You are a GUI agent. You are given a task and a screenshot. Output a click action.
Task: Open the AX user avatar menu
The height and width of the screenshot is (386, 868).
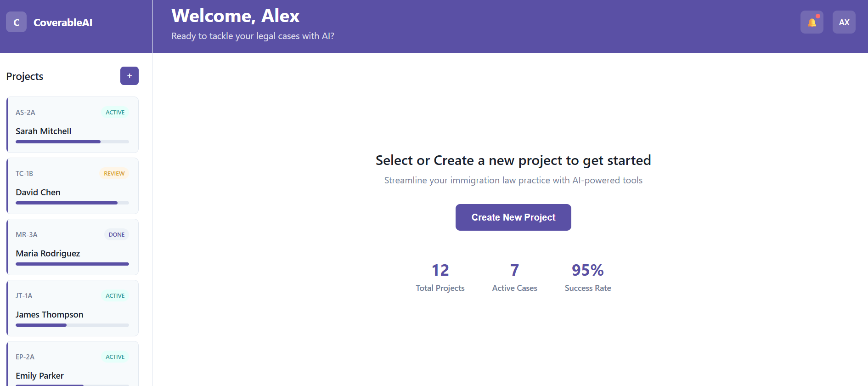(x=844, y=22)
